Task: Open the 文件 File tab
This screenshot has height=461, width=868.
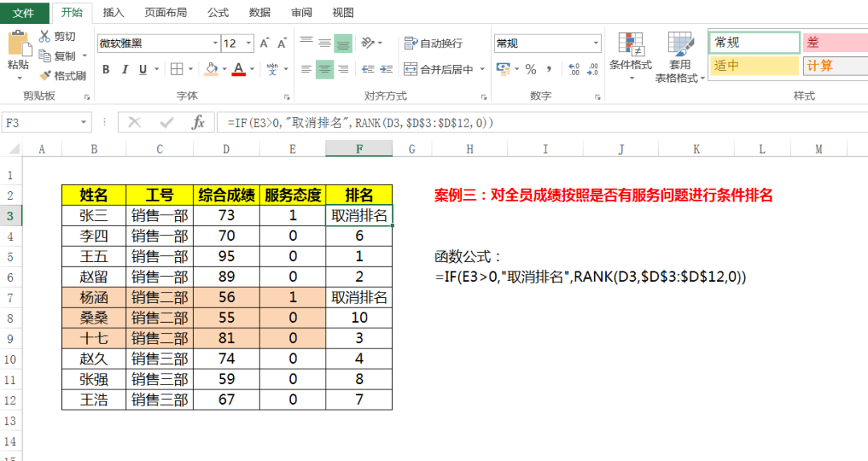Action: point(23,12)
